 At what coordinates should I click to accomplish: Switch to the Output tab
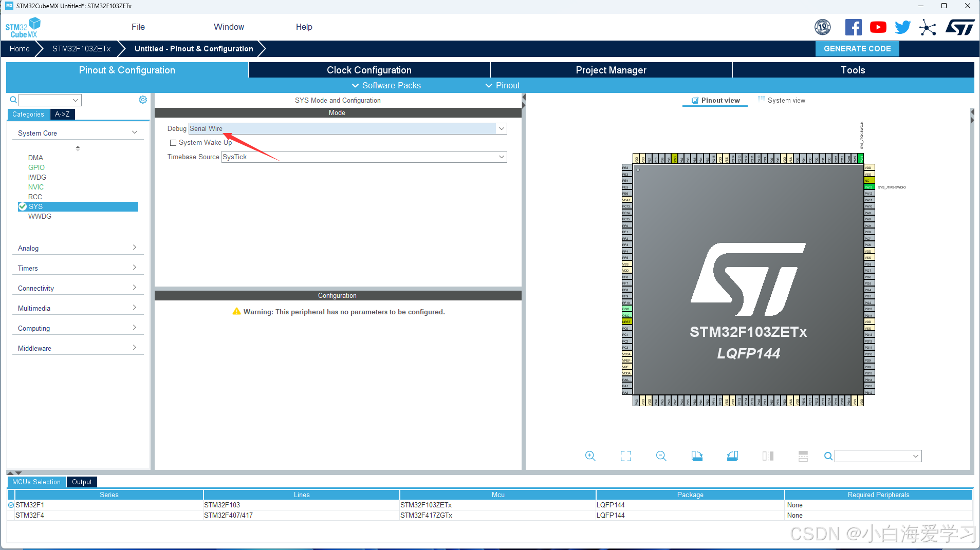click(x=82, y=482)
